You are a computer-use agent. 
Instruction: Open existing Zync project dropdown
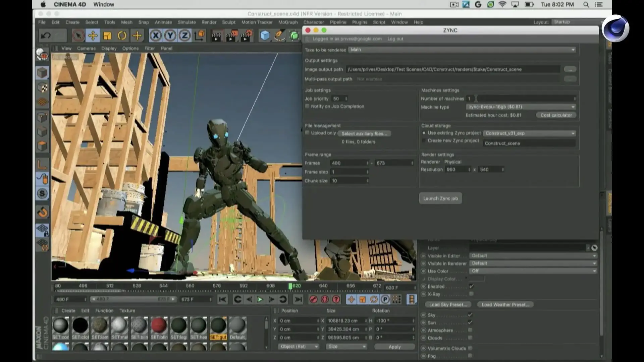point(529,133)
